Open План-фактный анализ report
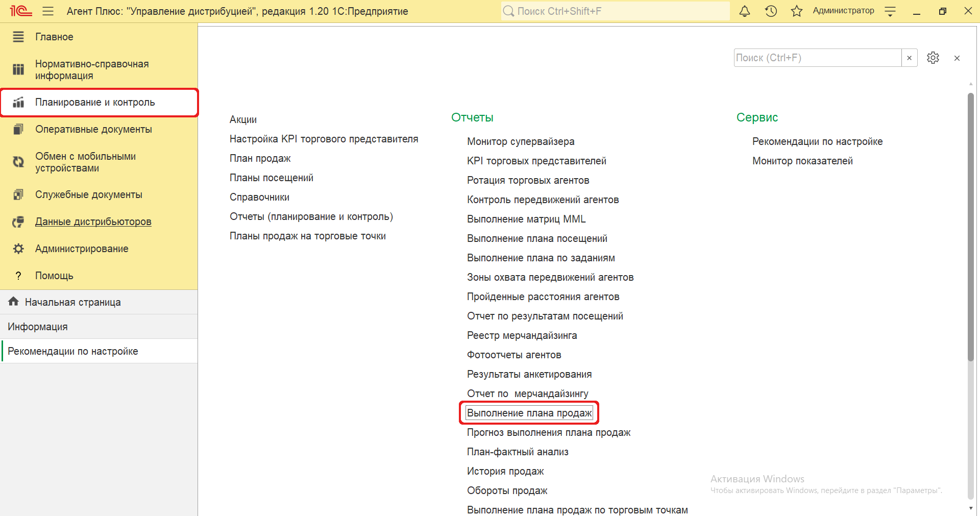This screenshot has height=516, width=980. pos(518,452)
